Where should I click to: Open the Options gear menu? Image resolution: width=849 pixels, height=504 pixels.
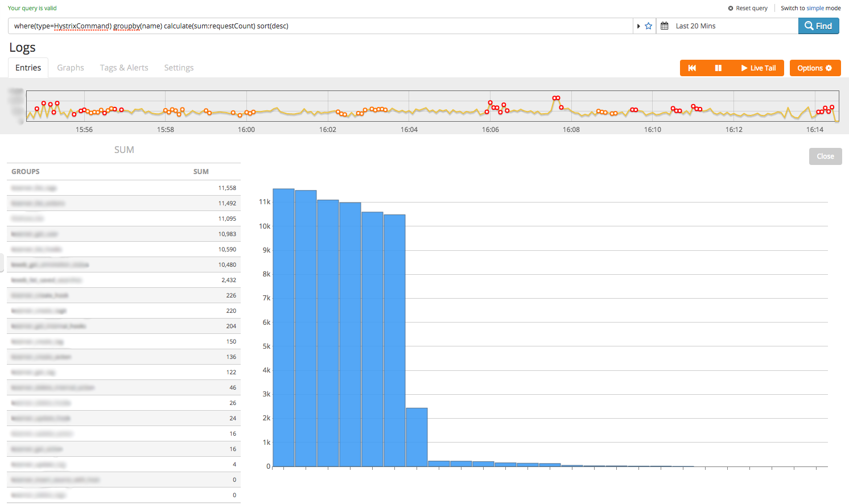click(x=814, y=68)
